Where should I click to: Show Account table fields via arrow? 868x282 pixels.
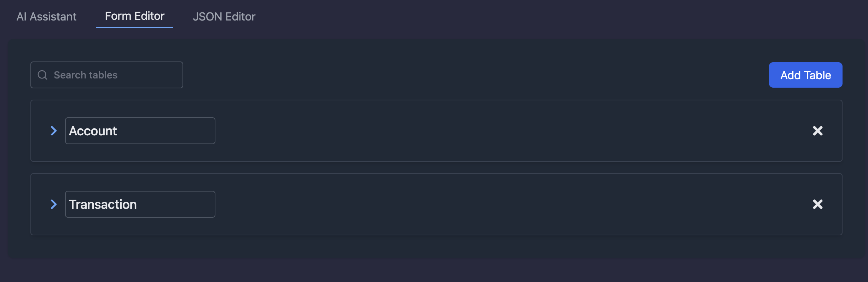(53, 131)
